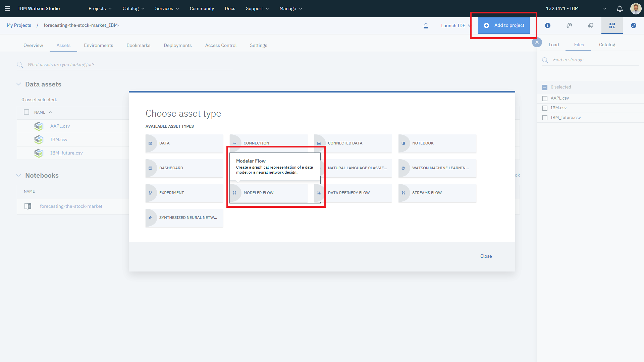The image size is (644, 362).
Task: Click the Data asset type icon
Action: (150, 143)
